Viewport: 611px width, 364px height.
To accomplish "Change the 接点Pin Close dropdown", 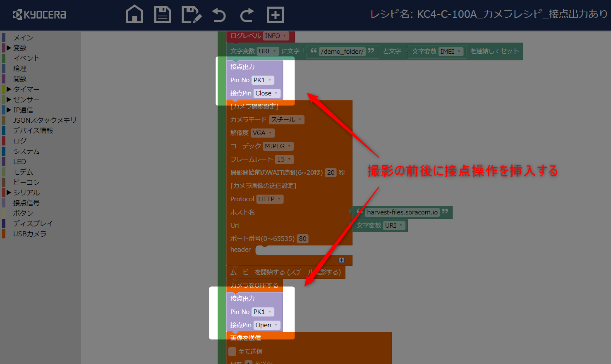I will [x=267, y=93].
